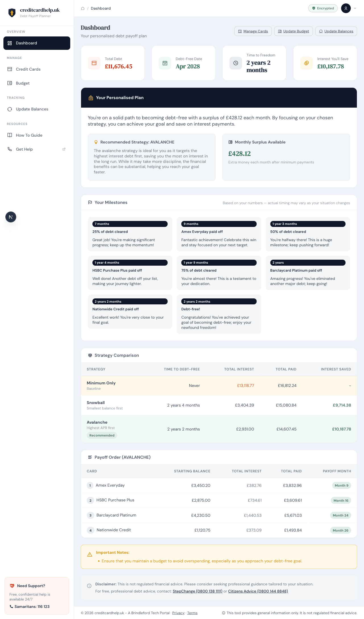Click the Amex Everyday paid off milestone
This screenshot has width=364, height=619.
(219, 234)
